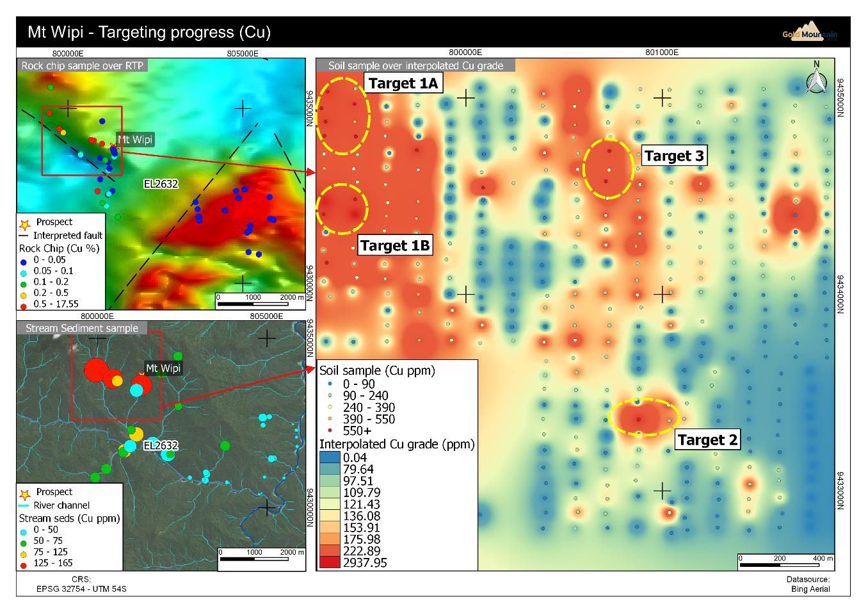Click the Target 1A label
The height and width of the screenshot is (613, 868).
pyautogui.click(x=403, y=83)
